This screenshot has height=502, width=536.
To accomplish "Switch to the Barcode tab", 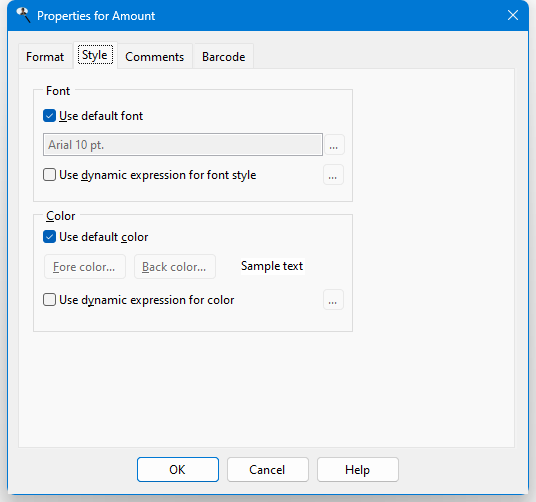I will pos(224,57).
